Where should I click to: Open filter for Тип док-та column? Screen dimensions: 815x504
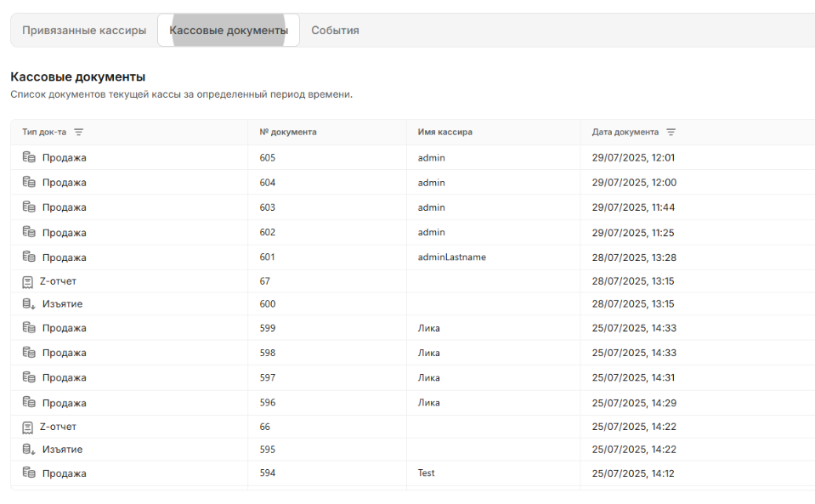[79, 133]
